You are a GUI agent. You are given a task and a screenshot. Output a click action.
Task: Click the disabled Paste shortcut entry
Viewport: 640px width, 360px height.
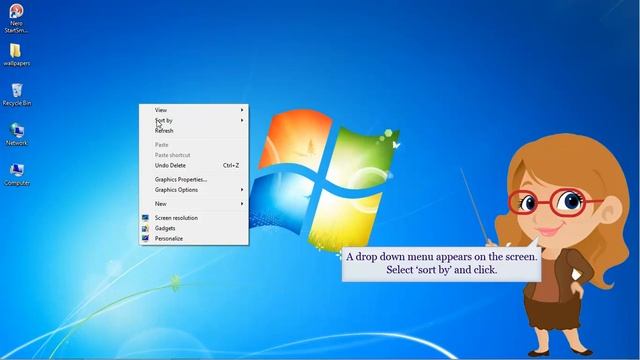[193, 155]
